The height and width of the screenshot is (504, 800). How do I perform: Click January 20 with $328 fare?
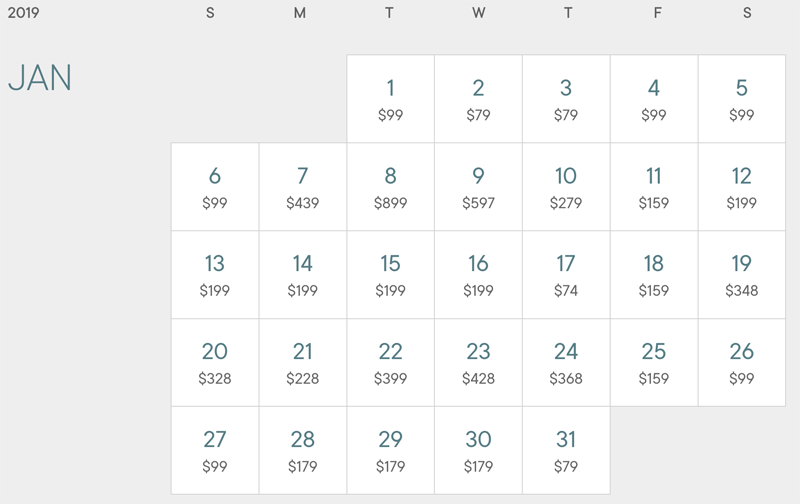214,363
